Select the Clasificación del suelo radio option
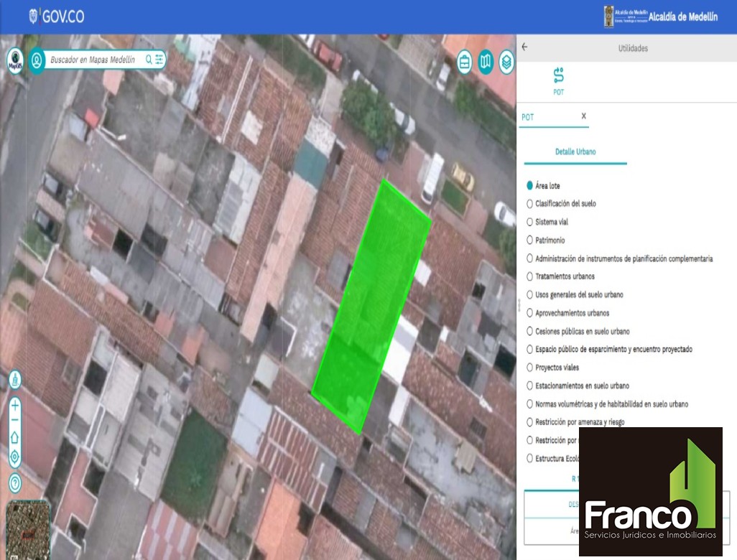 (530, 204)
